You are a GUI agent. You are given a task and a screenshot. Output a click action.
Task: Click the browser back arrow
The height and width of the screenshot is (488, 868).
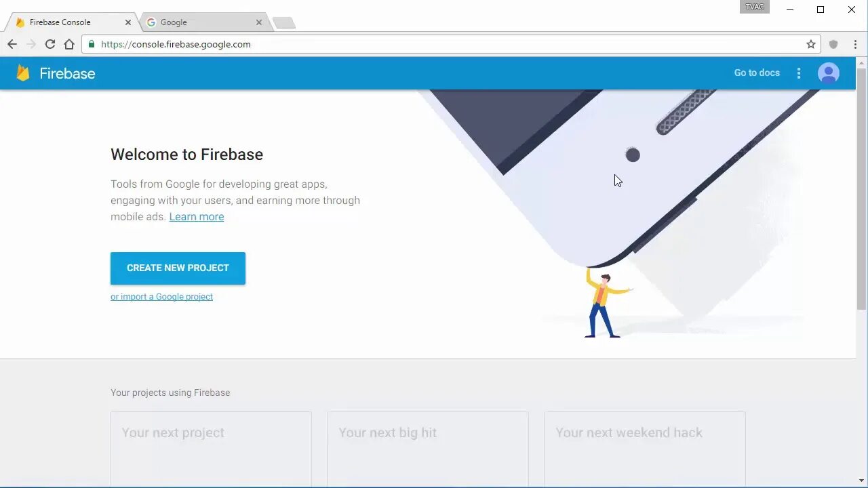coord(12,44)
